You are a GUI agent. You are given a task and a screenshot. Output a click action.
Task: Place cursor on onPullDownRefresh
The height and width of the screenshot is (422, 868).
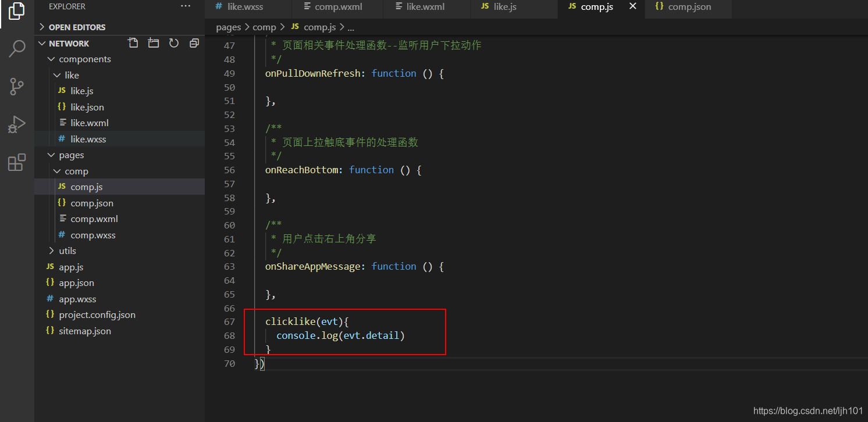313,73
